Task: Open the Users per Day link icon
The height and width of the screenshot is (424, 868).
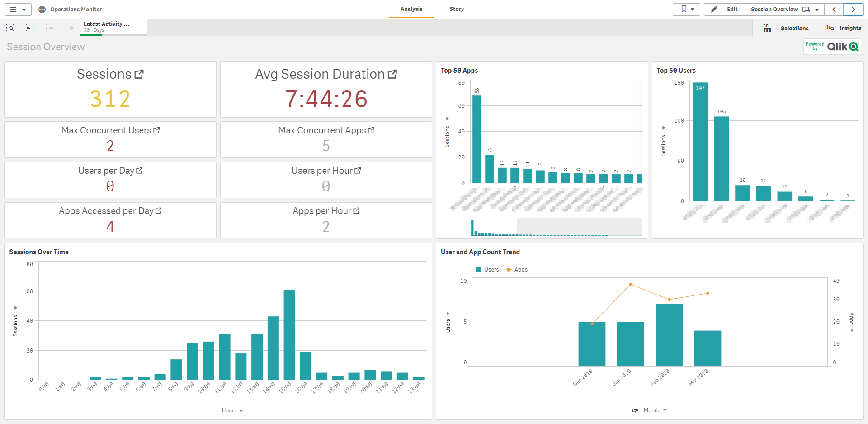Action: [139, 171]
